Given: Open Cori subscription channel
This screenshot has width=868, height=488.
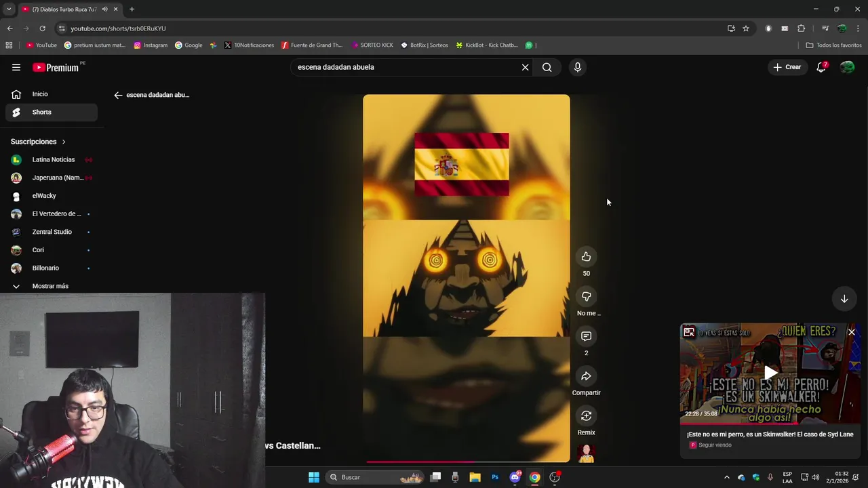Looking at the screenshot, I should coord(52,250).
